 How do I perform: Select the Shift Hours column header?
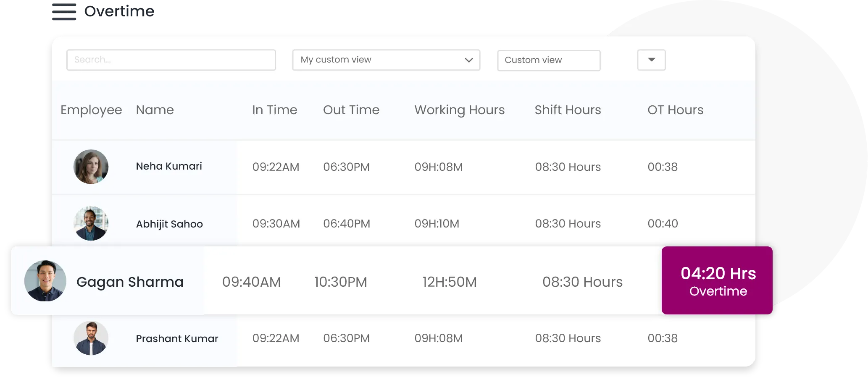(x=568, y=110)
